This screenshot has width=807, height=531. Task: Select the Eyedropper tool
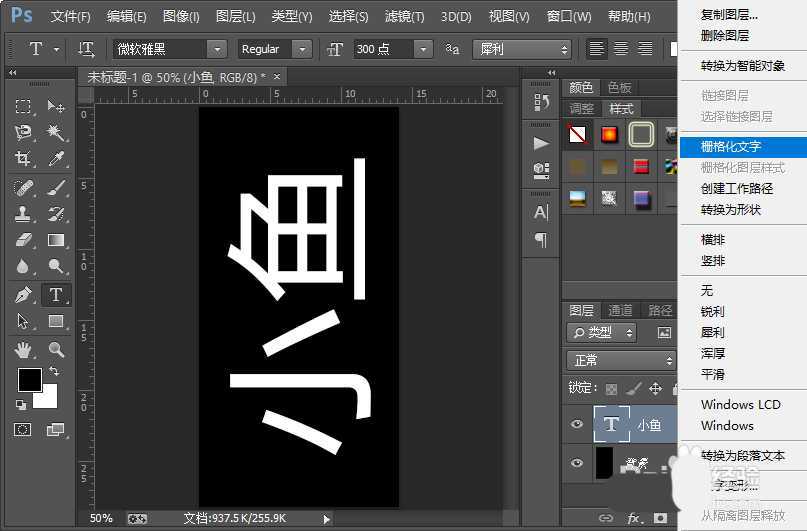pyautogui.click(x=56, y=159)
